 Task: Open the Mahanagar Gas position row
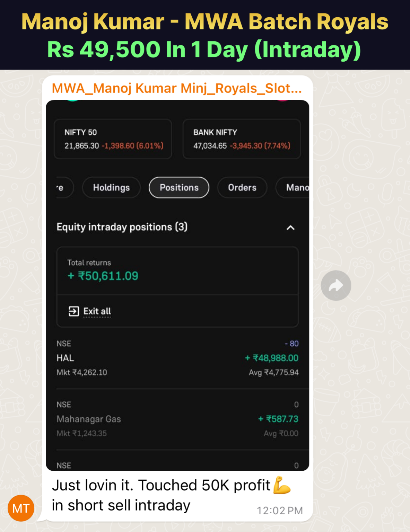[177, 419]
